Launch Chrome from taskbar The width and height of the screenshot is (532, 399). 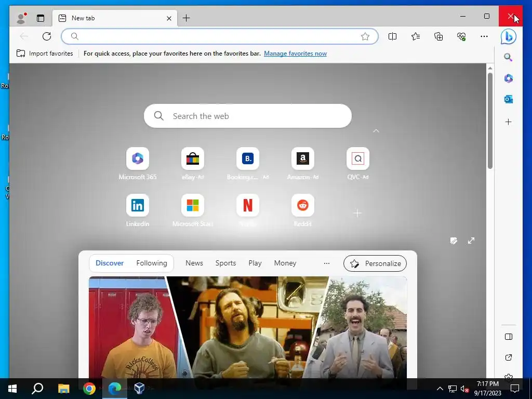click(89, 389)
